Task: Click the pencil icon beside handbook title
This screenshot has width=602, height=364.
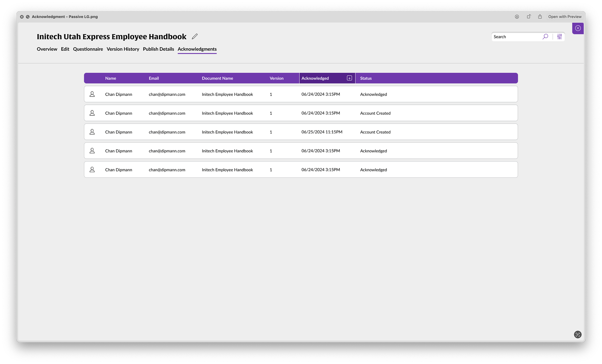Action: coord(195,36)
